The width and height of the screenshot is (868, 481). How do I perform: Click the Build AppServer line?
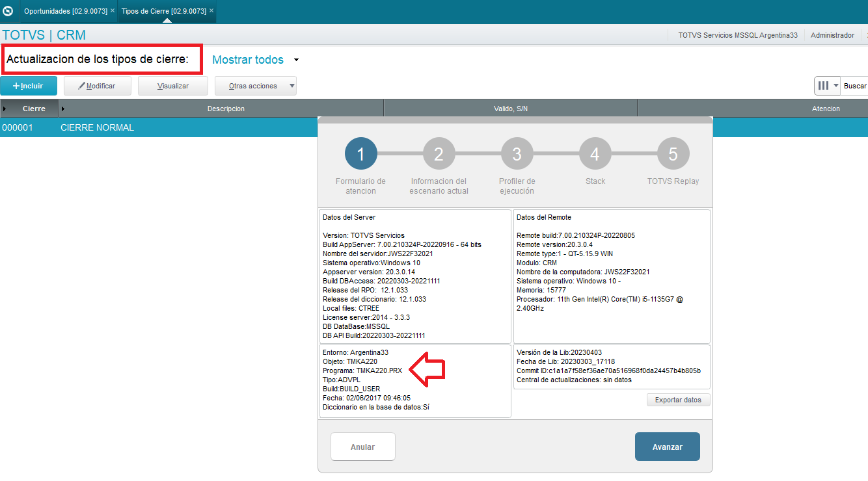pyautogui.click(x=402, y=244)
